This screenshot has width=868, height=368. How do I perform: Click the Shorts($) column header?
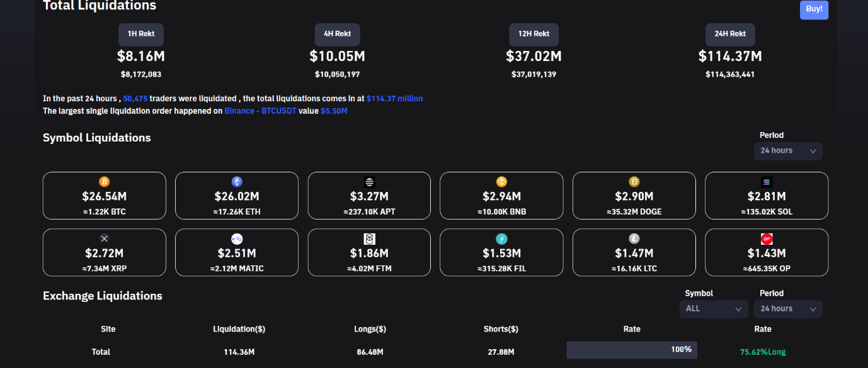tap(501, 329)
